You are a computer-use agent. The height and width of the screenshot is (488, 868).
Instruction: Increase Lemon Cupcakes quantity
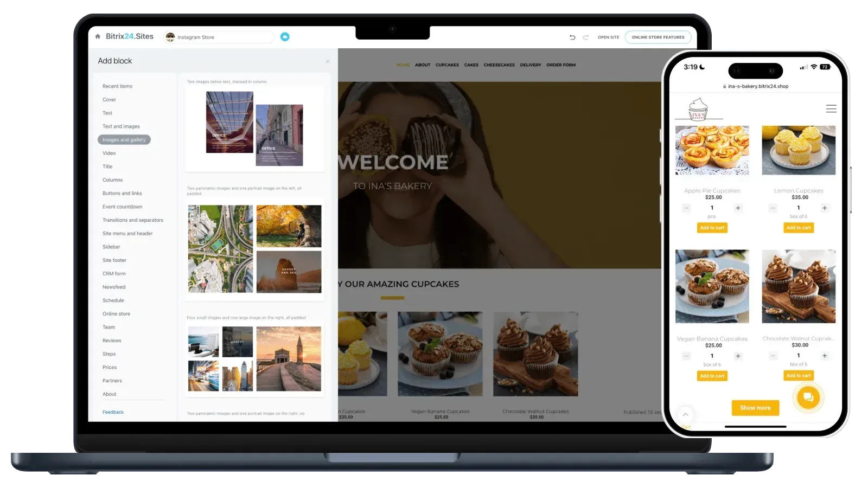[x=825, y=208]
